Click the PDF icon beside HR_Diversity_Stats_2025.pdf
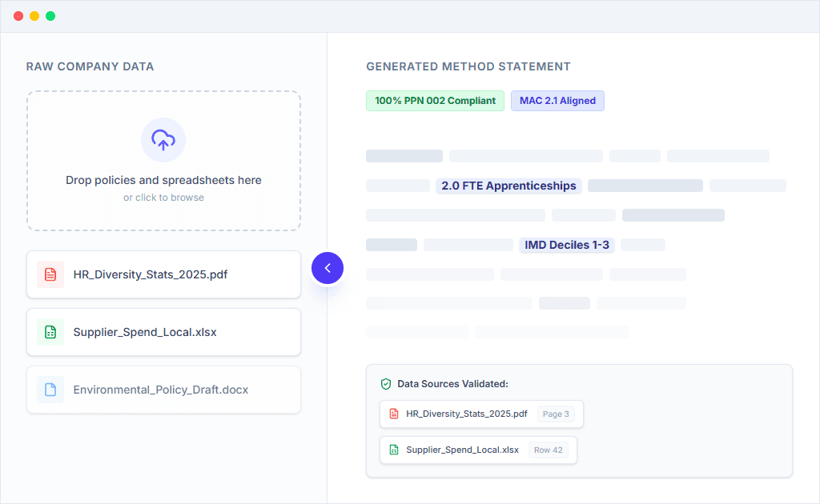The image size is (820, 504). [50, 274]
